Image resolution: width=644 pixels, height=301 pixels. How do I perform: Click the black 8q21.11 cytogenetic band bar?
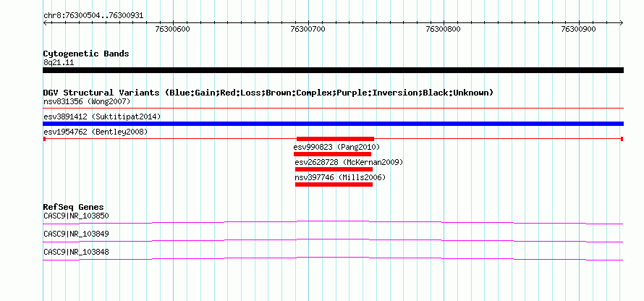(333, 70)
